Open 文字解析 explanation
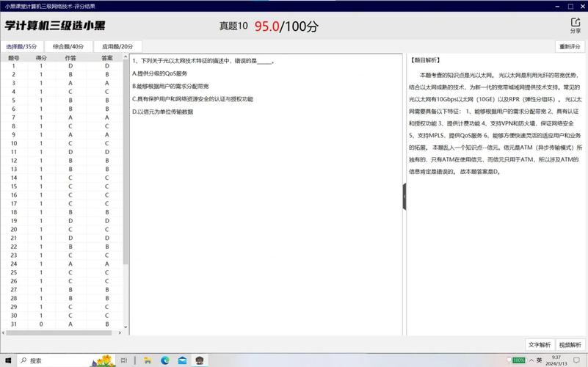 click(540, 345)
